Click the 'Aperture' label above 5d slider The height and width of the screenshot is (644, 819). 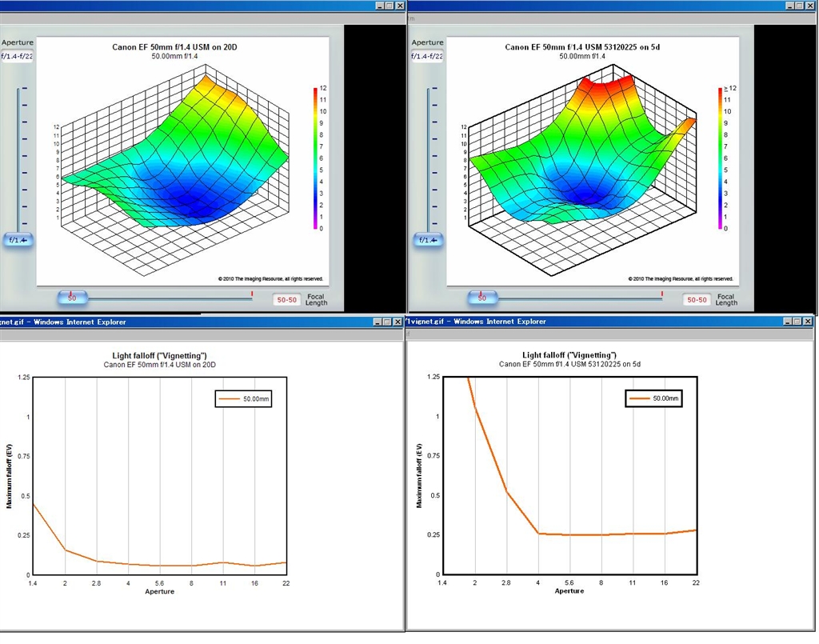click(427, 42)
